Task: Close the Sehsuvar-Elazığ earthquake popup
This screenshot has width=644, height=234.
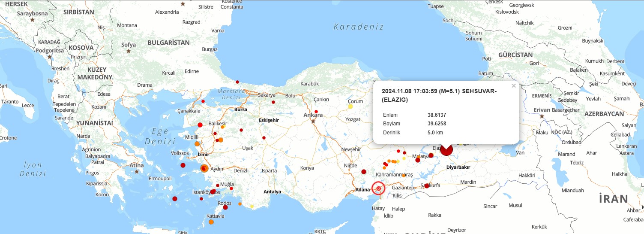Action: click(513, 86)
